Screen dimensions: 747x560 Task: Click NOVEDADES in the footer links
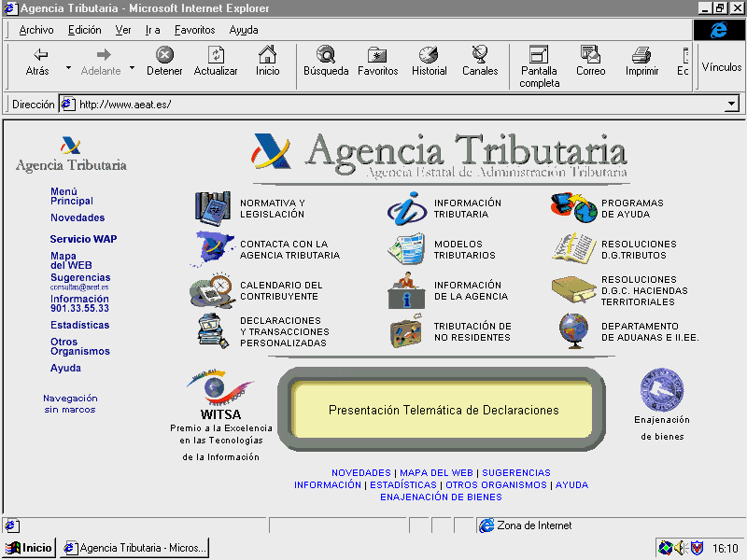click(361, 473)
